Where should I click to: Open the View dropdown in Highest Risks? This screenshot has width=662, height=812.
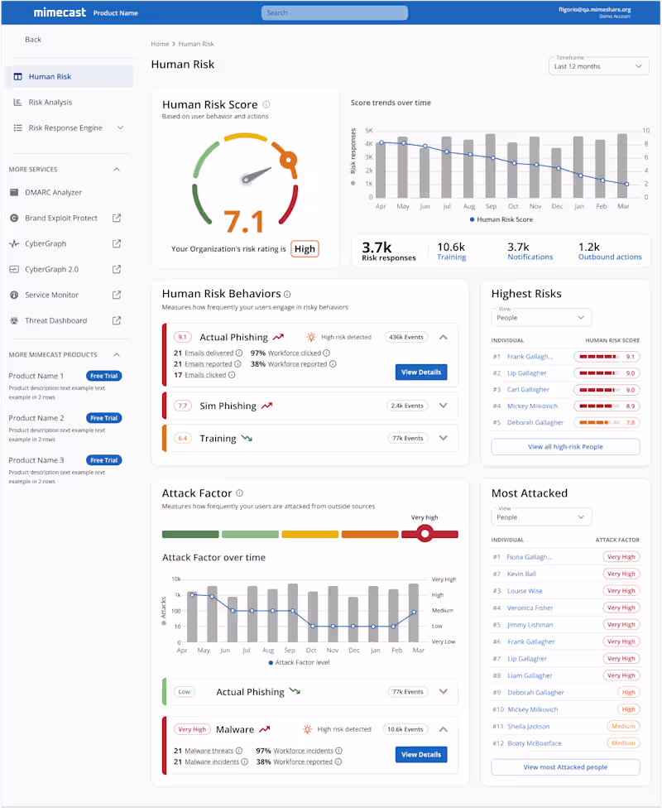point(540,317)
